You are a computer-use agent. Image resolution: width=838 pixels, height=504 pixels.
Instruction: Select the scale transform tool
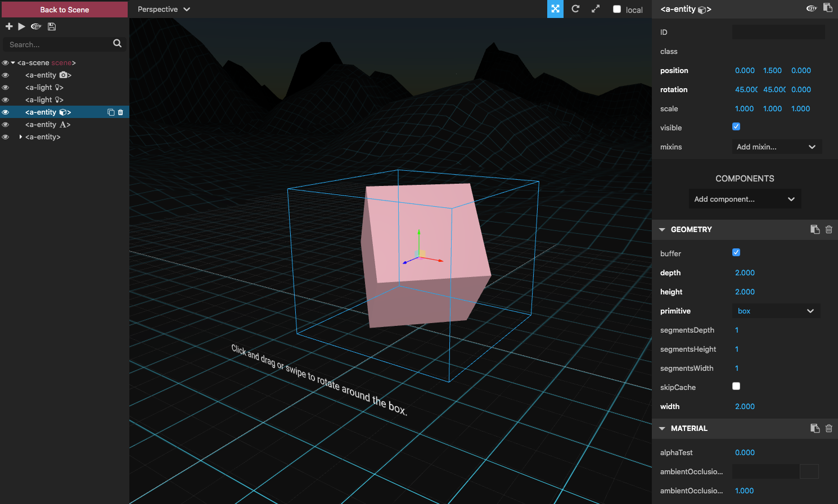596,9
